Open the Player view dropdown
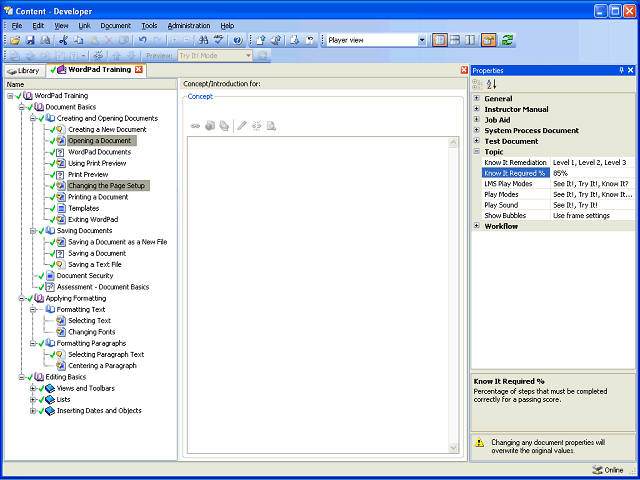The height and width of the screenshot is (480, 640). (x=422, y=40)
